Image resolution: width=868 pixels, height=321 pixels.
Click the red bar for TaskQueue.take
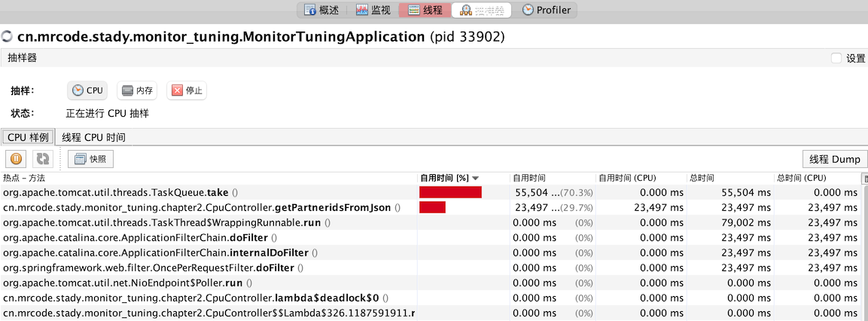point(450,192)
